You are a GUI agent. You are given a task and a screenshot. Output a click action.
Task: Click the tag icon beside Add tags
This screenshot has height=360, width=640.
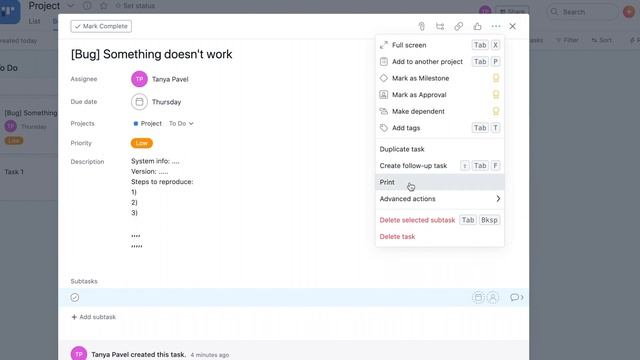(384, 128)
